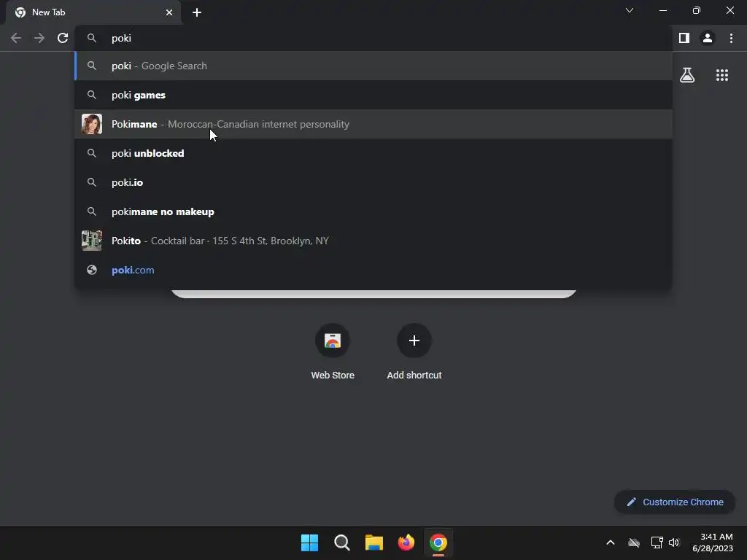Close the New Tab tab

[x=169, y=12]
